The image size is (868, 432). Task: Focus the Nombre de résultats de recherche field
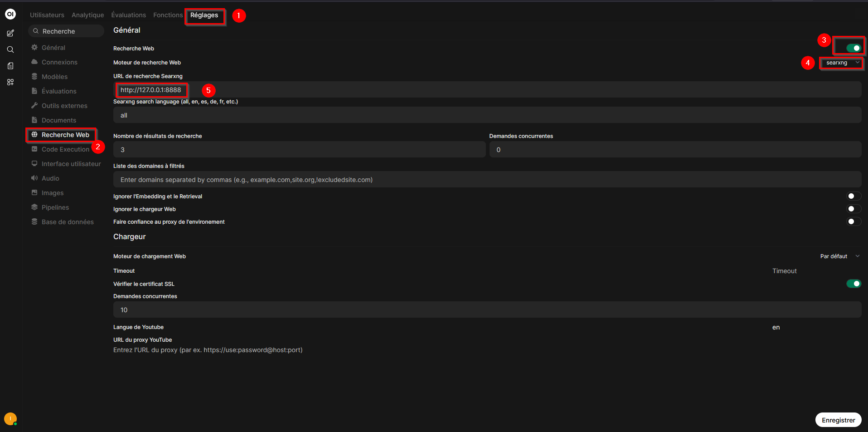coord(299,150)
